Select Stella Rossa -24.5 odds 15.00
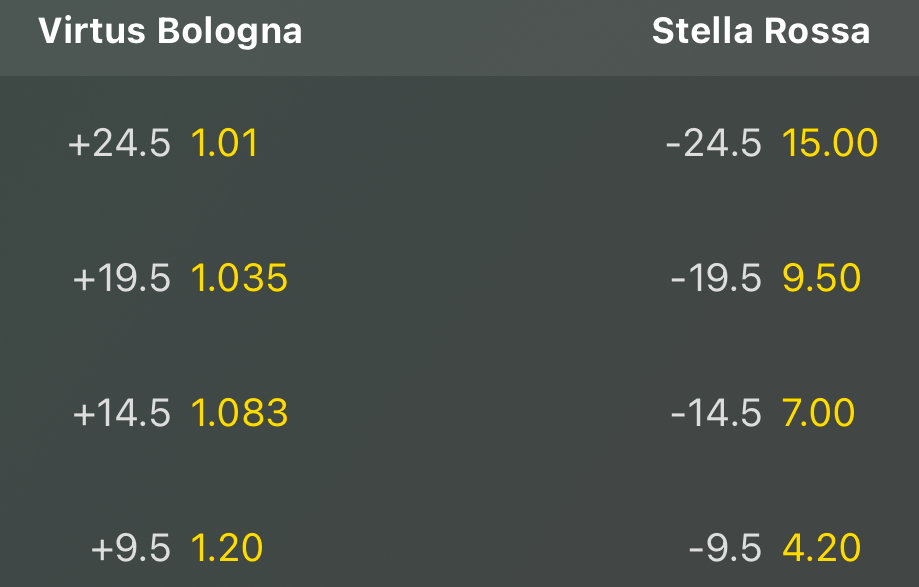 coord(829,144)
